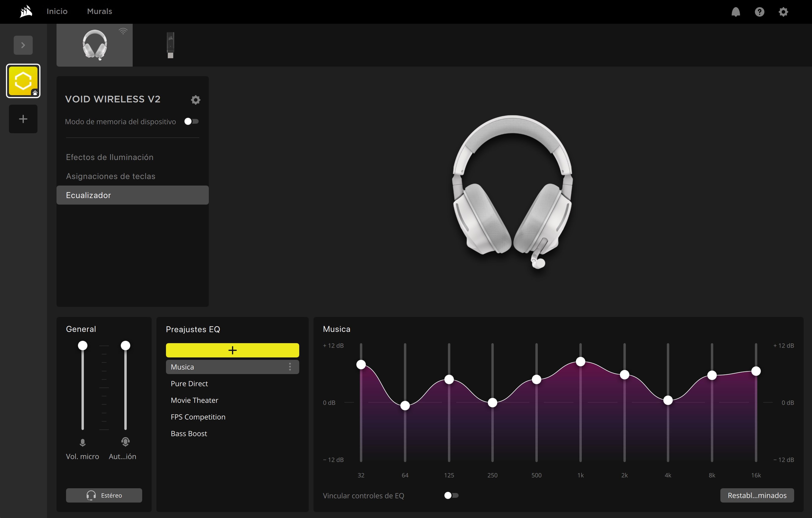Open VOID WIRELESS V2 device settings gear
812x518 pixels.
pos(196,100)
